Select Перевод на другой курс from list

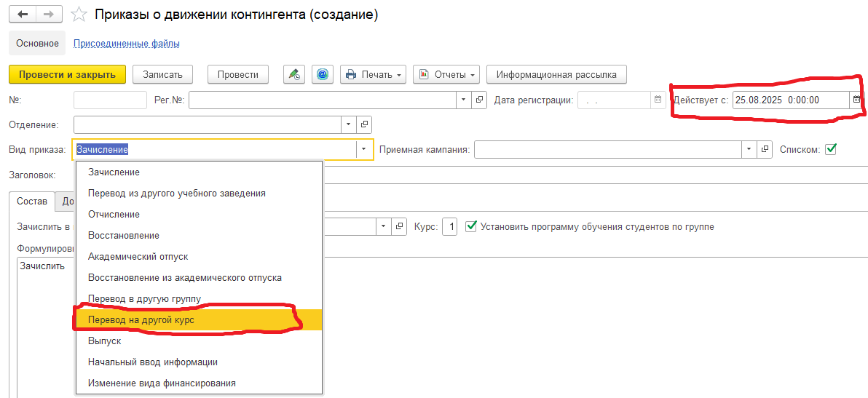click(141, 320)
